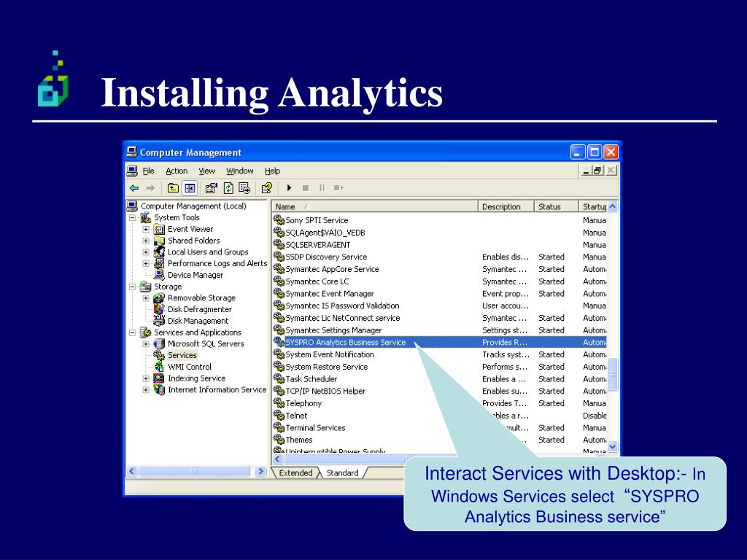Open the View menu

pyautogui.click(x=206, y=171)
